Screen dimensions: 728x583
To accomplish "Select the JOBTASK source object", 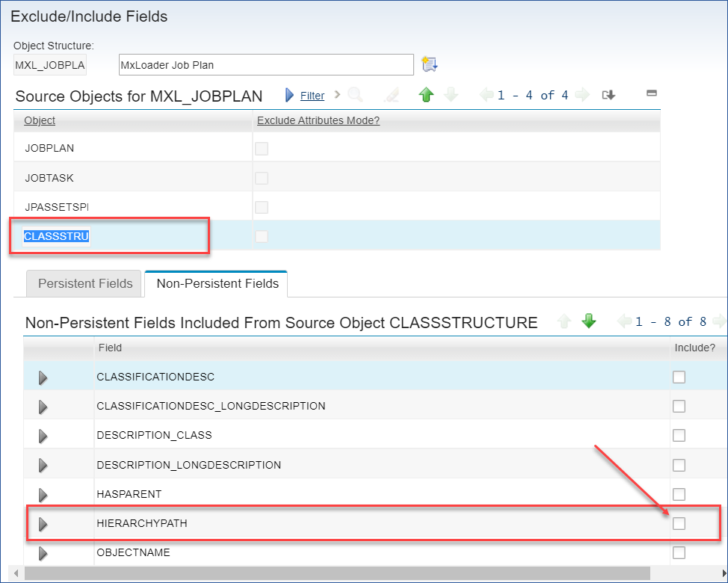I will [x=49, y=178].
